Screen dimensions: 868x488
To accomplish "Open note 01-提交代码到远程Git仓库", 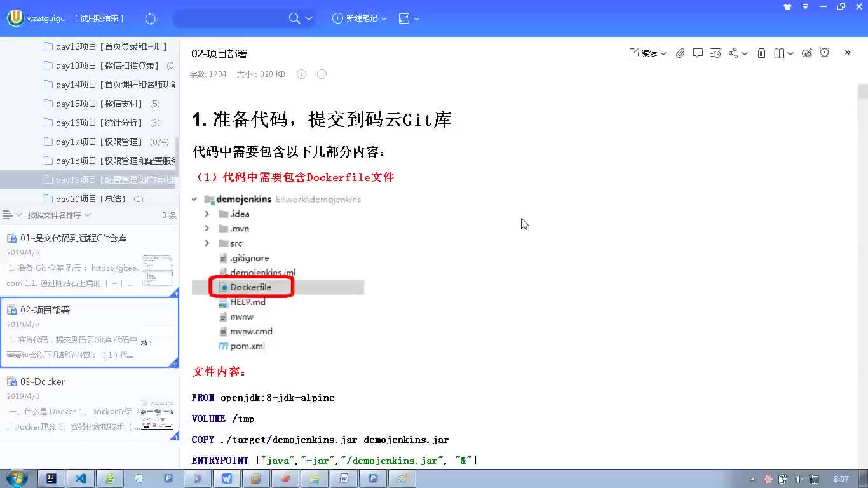I will coord(89,261).
